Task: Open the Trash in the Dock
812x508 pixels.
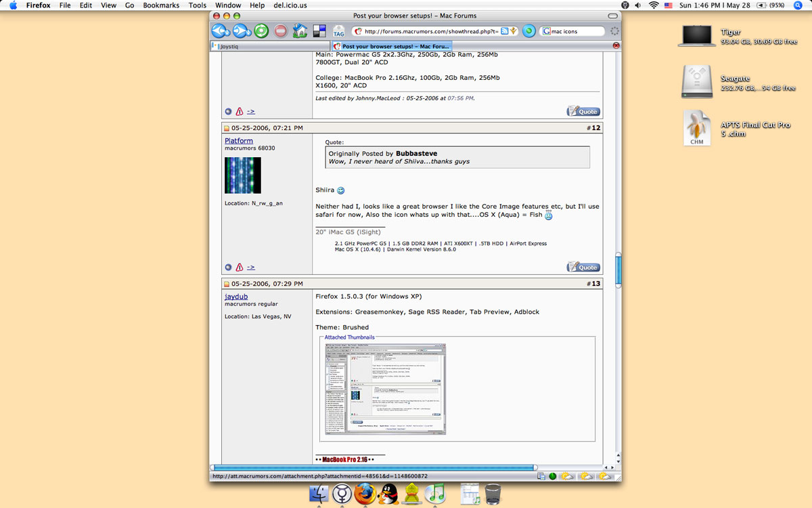Action: point(493,494)
